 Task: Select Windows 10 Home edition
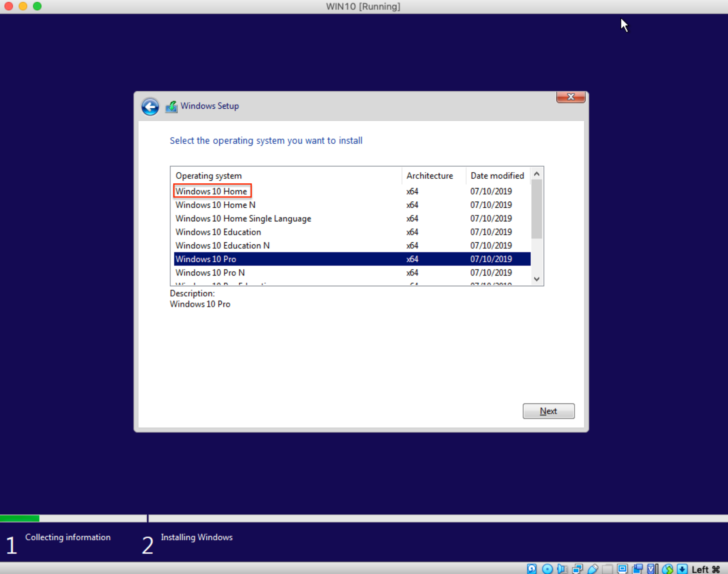tap(352, 191)
